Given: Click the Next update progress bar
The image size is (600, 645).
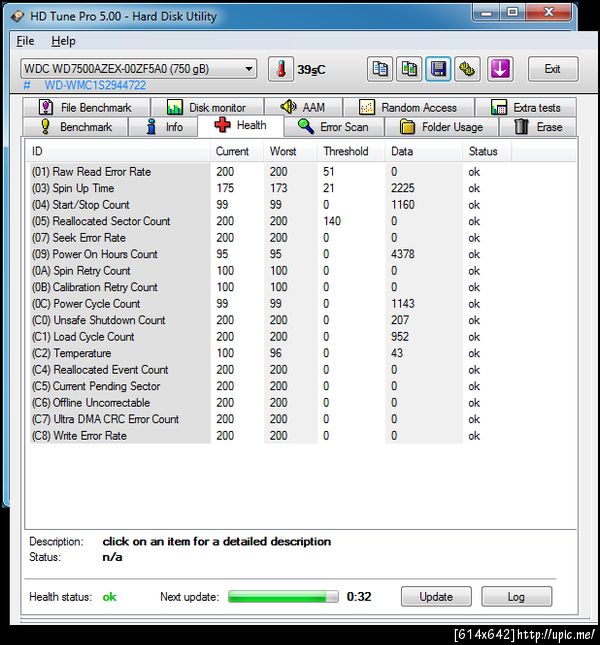Looking at the screenshot, I should pyautogui.click(x=283, y=596).
